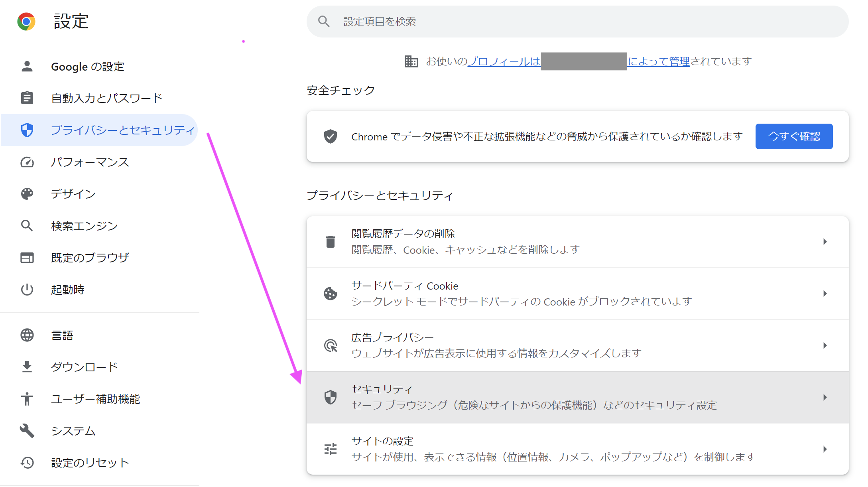
Task: Click the magnifier icon in the search bar
Action: [324, 22]
